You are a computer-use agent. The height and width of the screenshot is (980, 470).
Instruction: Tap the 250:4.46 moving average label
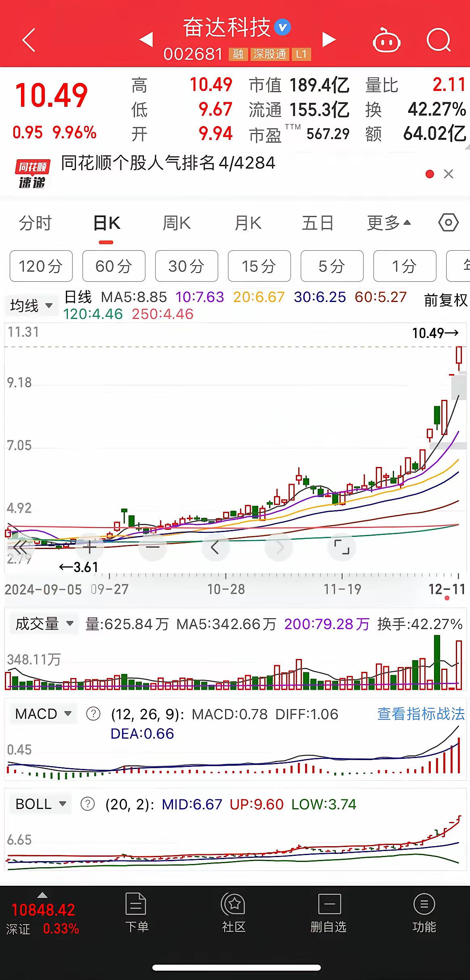[x=162, y=314]
